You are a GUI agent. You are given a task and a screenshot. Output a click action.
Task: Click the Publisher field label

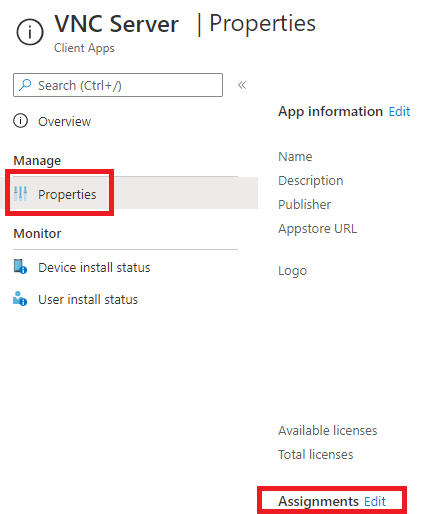click(305, 205)
